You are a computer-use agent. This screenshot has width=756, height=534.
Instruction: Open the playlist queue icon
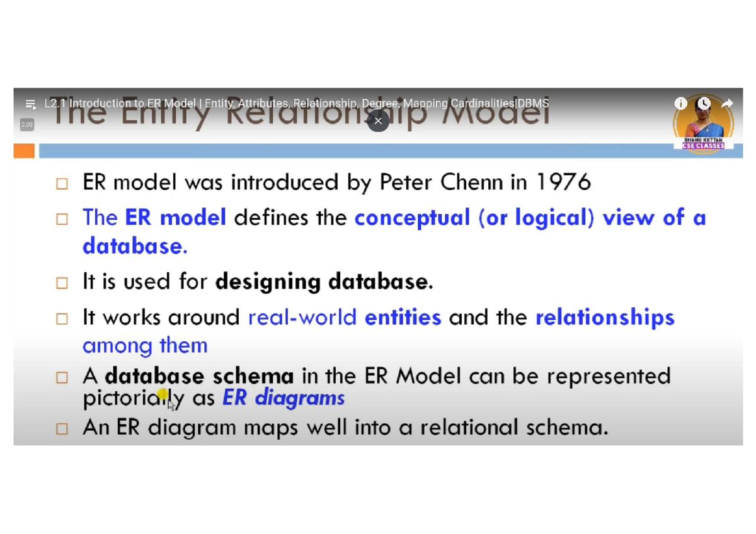pos(30,104)
